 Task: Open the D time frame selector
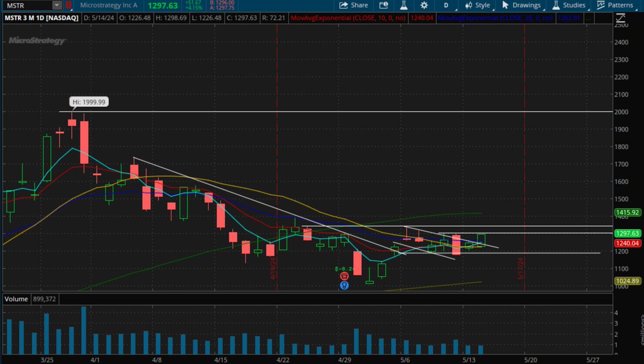click(x=446, y=5)
